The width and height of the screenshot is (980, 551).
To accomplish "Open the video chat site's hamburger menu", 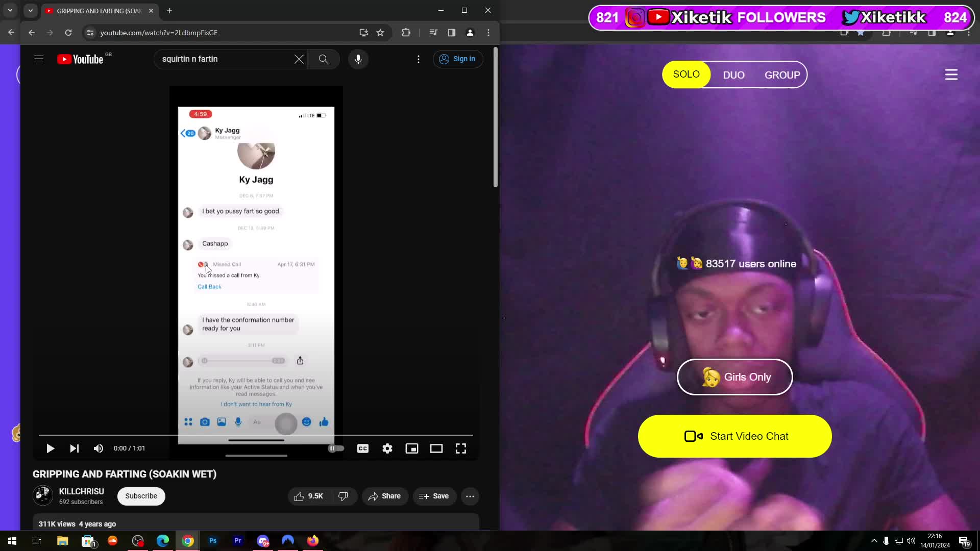I will [951, 74].
